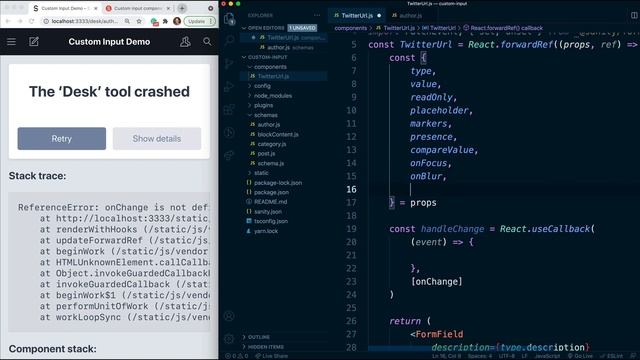Switch to Custom Input Demo browser tab
Screen dimensions: 640x360
tap(65, 8)
